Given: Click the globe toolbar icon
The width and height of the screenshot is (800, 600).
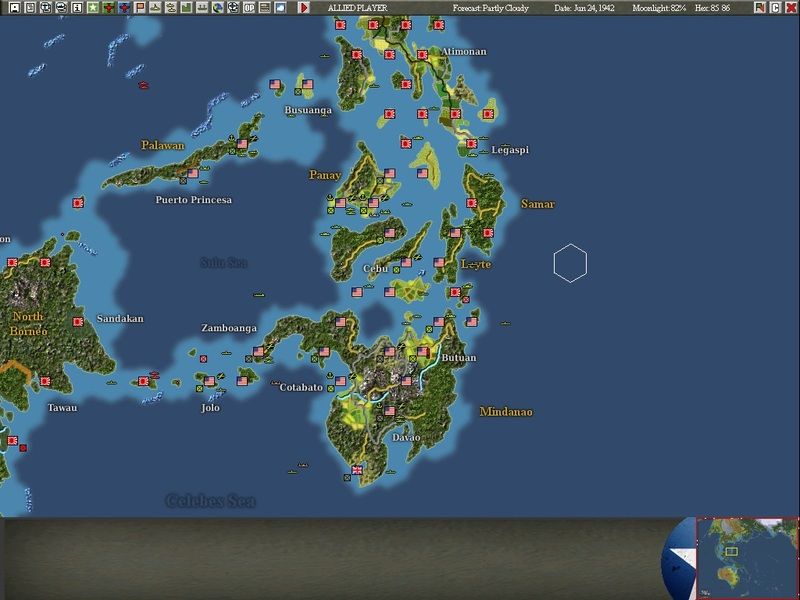Looking at the screenshot, I should click(x=217, y=7).
